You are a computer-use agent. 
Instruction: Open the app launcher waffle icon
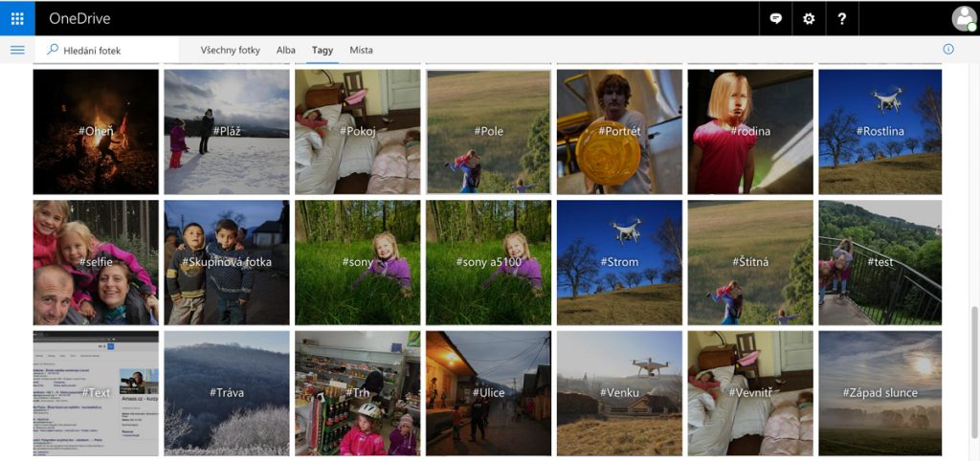click(17, 18)
